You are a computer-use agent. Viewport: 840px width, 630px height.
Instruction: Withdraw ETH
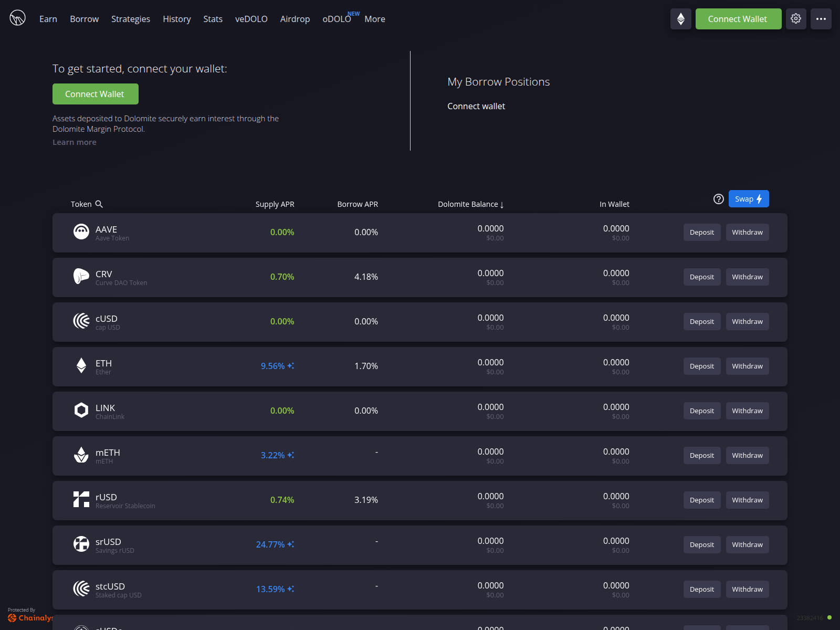pos(748,366)
